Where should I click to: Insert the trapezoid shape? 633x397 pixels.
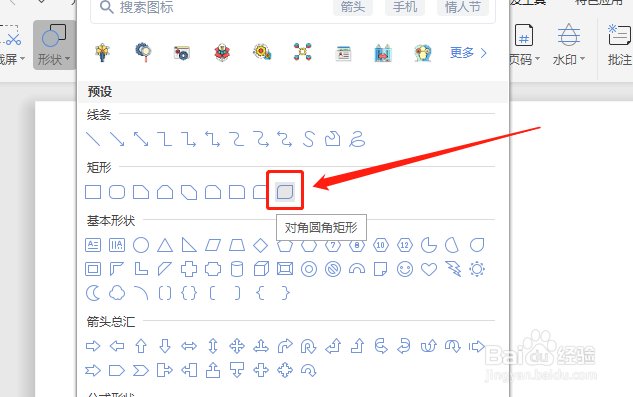coord(237,245)
